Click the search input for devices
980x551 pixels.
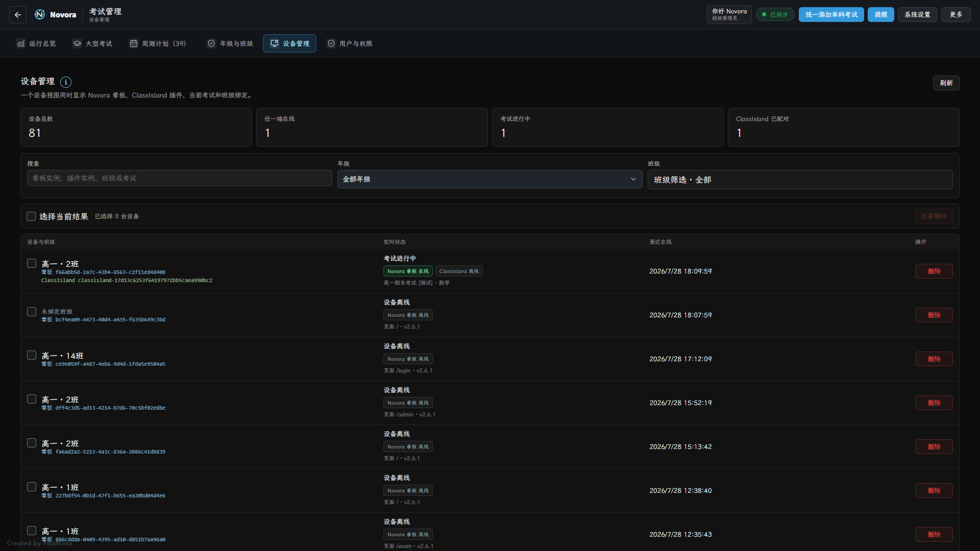(180, 178)
